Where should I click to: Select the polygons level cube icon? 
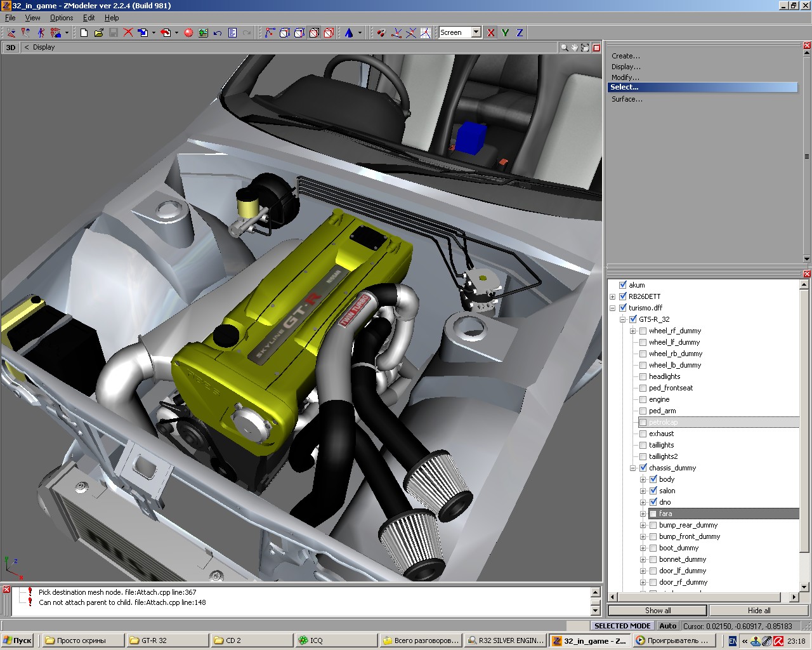coord(299,32)
